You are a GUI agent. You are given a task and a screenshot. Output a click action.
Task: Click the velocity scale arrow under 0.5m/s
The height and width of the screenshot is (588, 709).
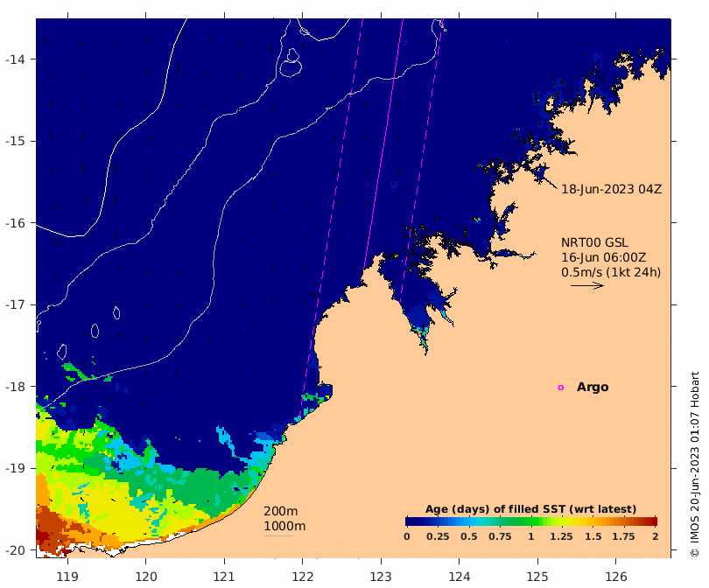tap(587, 285)
